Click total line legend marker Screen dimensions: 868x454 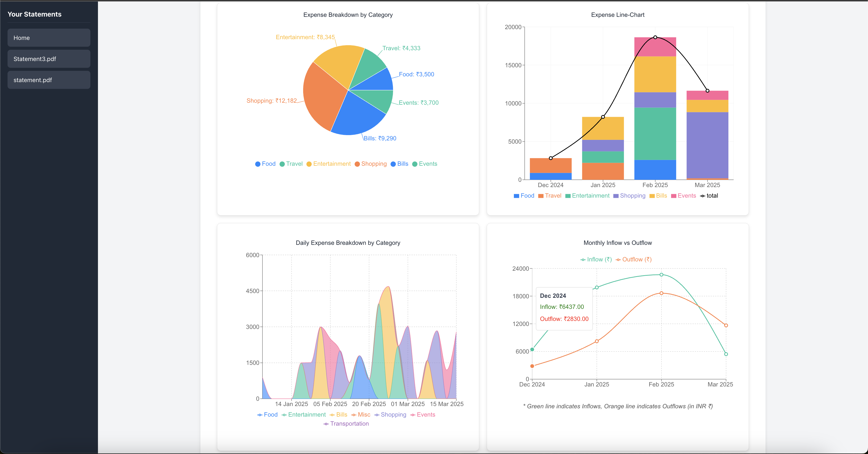tap(702, 196)
